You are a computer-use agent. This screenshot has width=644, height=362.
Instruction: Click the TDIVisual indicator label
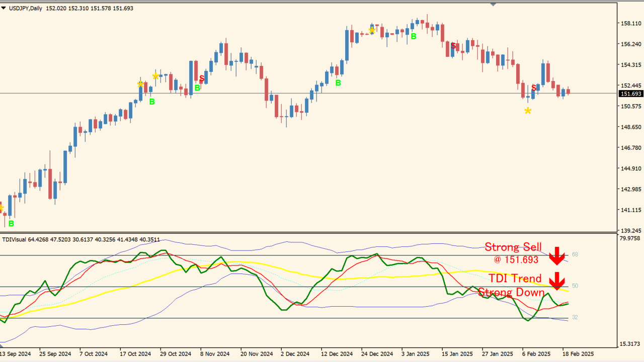point(14,239)
